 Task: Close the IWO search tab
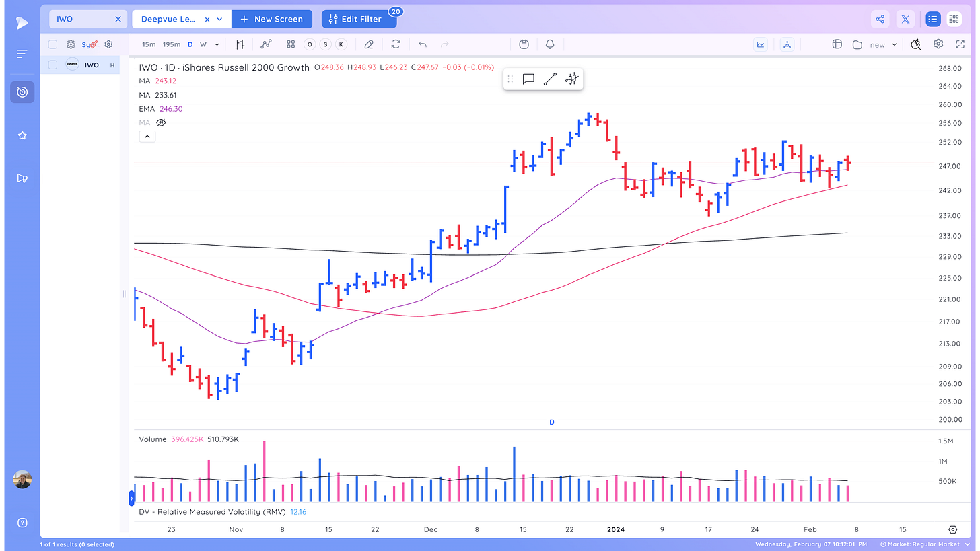click(x=118, y=19)
